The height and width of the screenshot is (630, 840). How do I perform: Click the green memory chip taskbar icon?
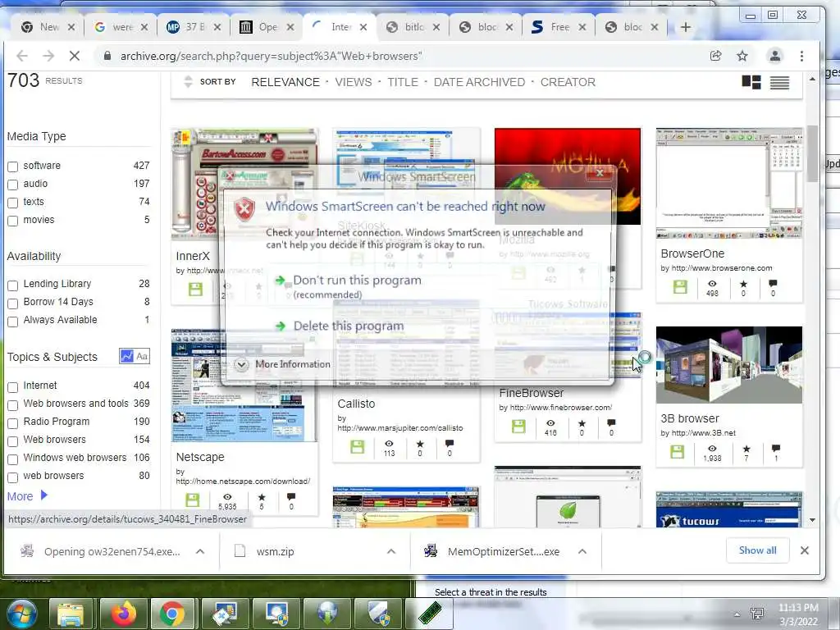point(430,614)
